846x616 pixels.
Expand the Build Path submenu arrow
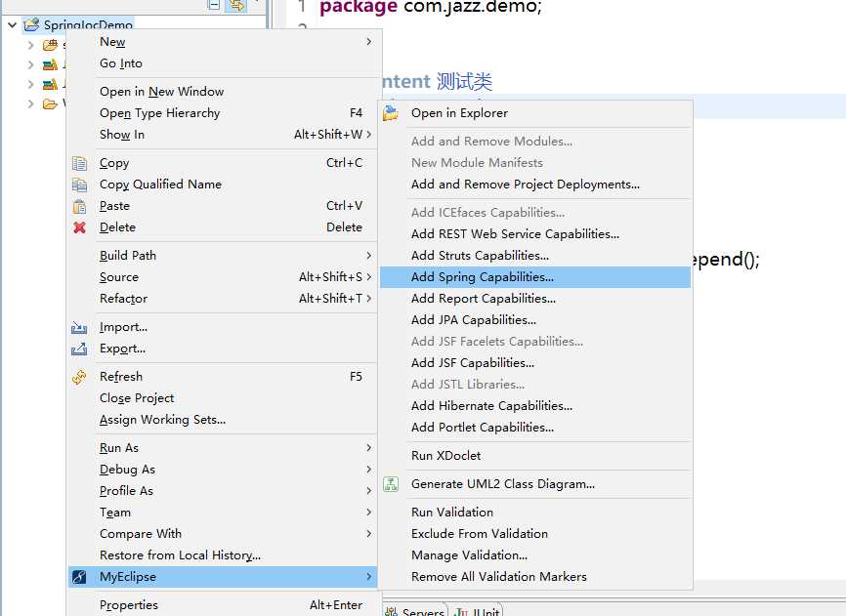[368, 256]
